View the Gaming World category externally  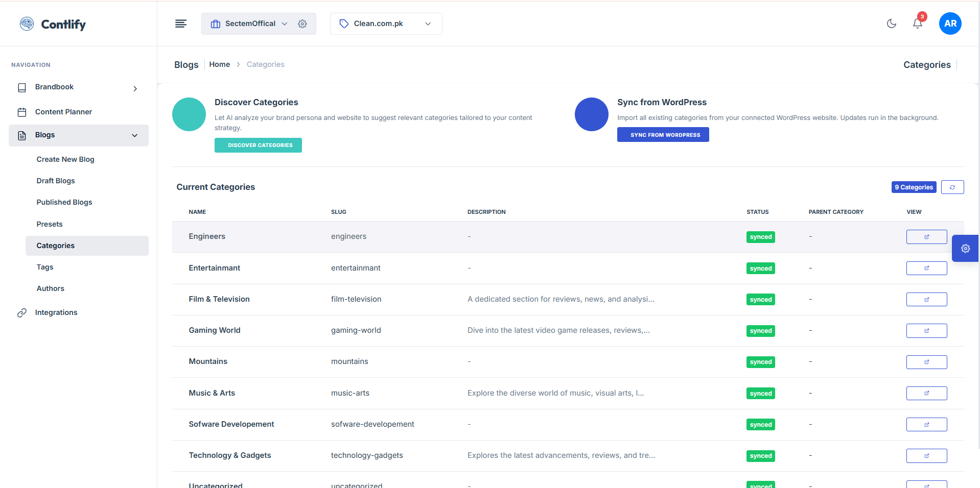point(926,331)
